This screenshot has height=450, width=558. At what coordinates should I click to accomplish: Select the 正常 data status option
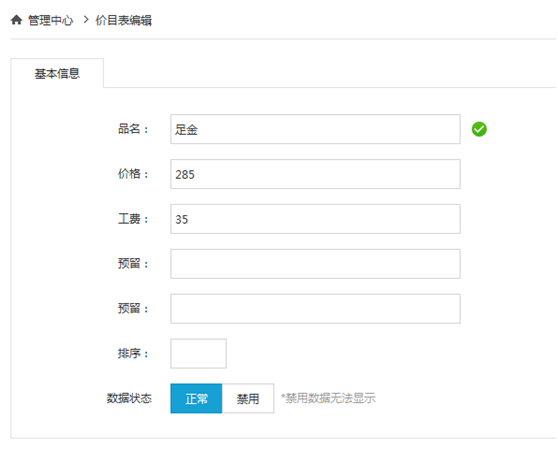point(196,398)
